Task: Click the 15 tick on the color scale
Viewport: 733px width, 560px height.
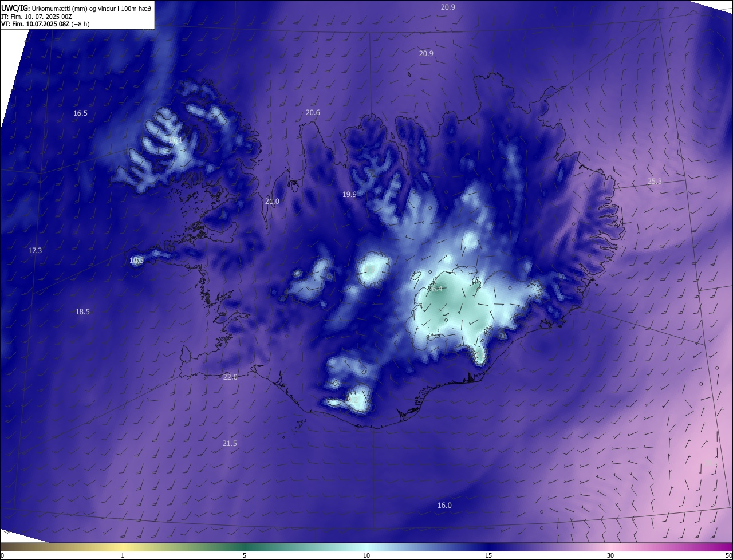Action: click(x=488, y=555)
